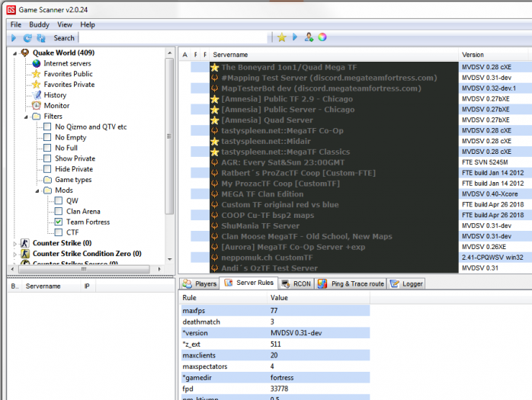The width and height of the screenshot is (532, 400).
Task: Uncheck the Team Fortress mod checkbox
Action: 59,222
